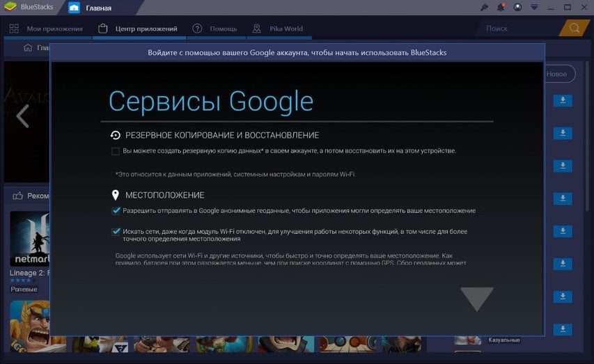Uncheck the Wi-Fi network scanning checkbox
This screenshot has width=594, height=364.
click(116, 232)
